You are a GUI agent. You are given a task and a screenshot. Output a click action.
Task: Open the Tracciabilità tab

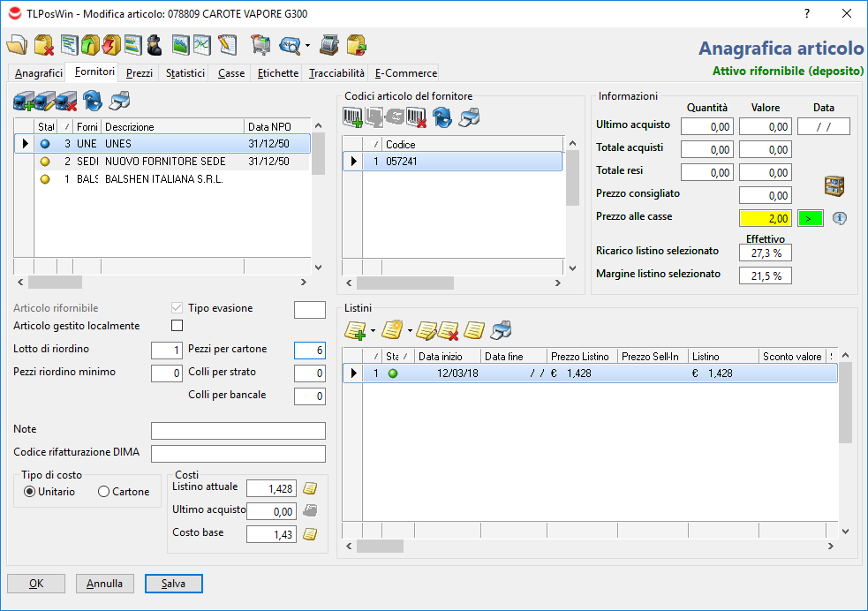336,73
